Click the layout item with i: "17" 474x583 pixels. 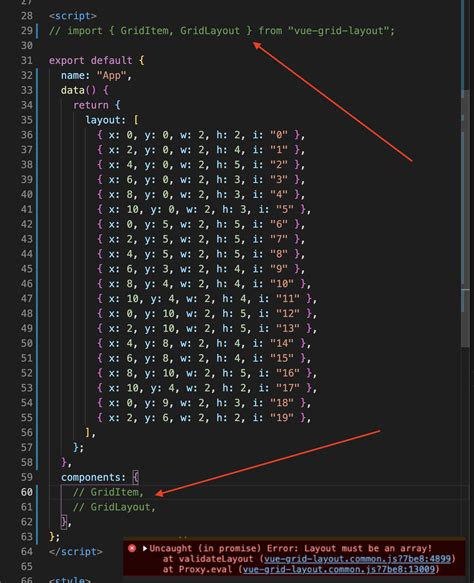click(x=207, y=387)
